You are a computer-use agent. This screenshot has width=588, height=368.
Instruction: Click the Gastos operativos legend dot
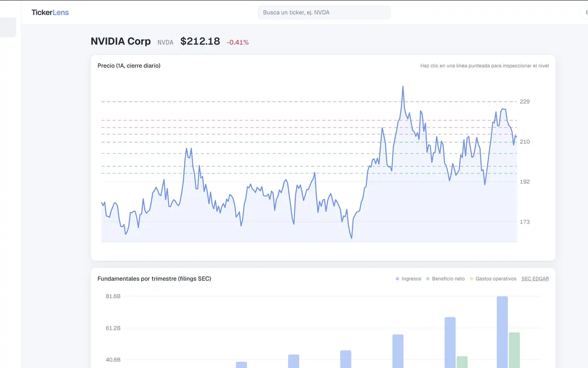pyautogui.click(x=471, y=279)
